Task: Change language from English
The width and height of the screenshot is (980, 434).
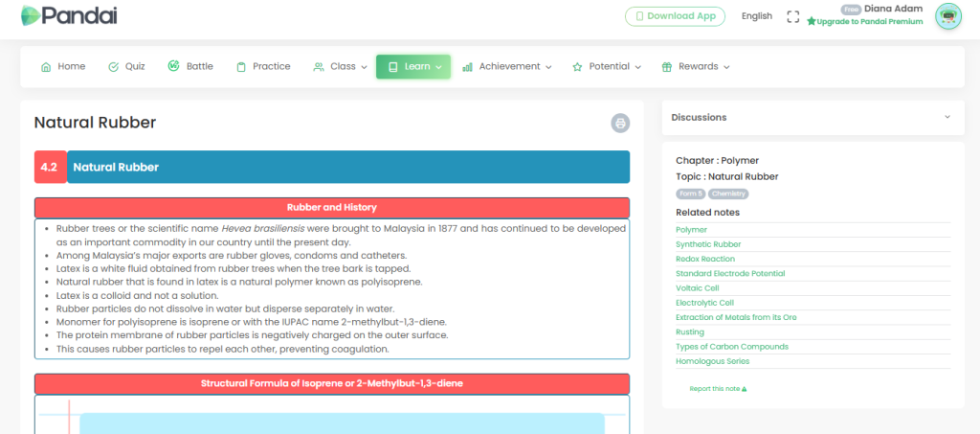Action: [756, 16]
